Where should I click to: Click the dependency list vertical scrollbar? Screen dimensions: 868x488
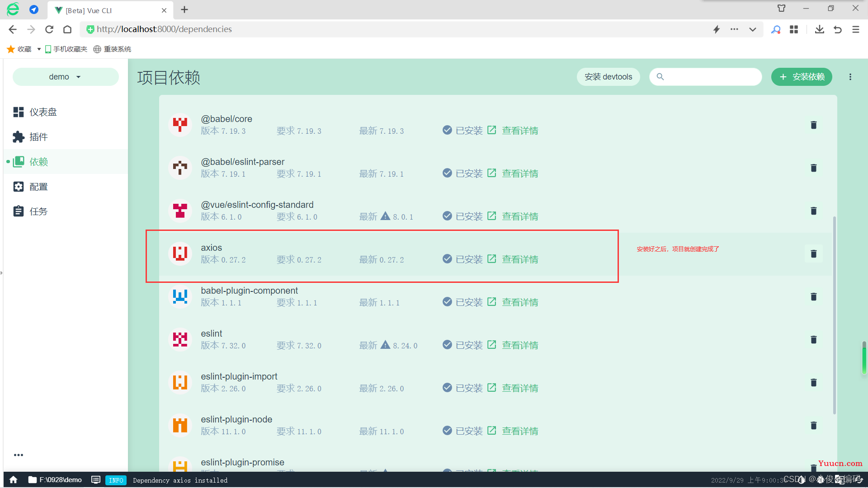tap(834, 315)
